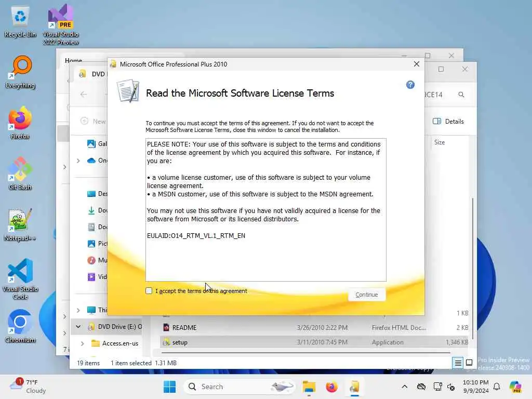Select Access.en-us folder in navigation tree
The image size is (532, 399).
point(115,343)
